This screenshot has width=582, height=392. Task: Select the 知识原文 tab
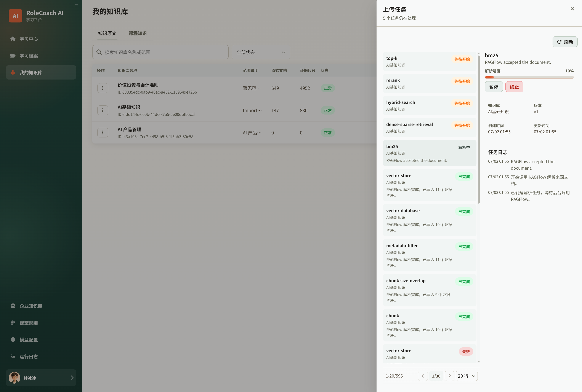click(x=107, y=33)
